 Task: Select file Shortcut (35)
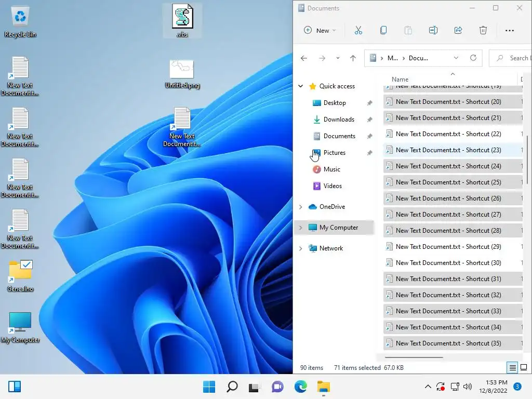[453, 343]
